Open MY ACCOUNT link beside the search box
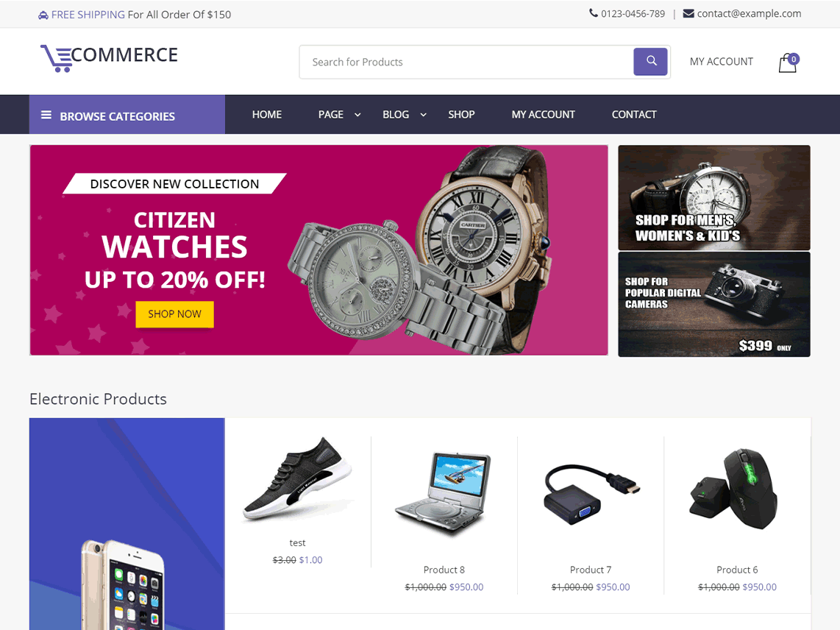The height and width of the screenshot is (630, 840). (x=721, y=62)
